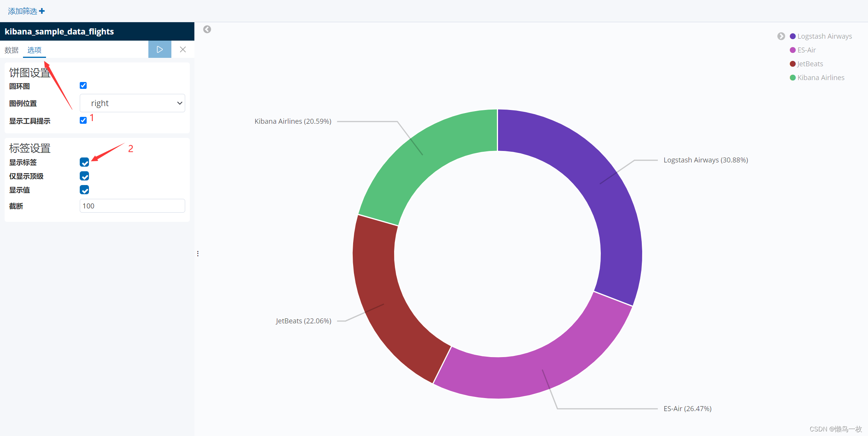Toggle the legend with arrow icon
This screenshot has height=436, width=868.
click(781, 36)
